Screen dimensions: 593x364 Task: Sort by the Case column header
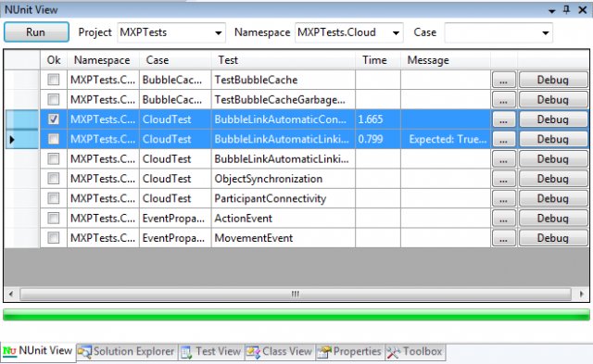click(175, 60)
